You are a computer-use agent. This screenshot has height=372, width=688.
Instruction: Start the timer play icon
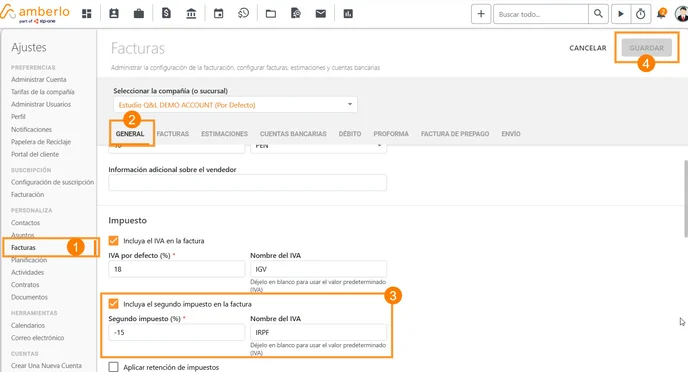621,14
